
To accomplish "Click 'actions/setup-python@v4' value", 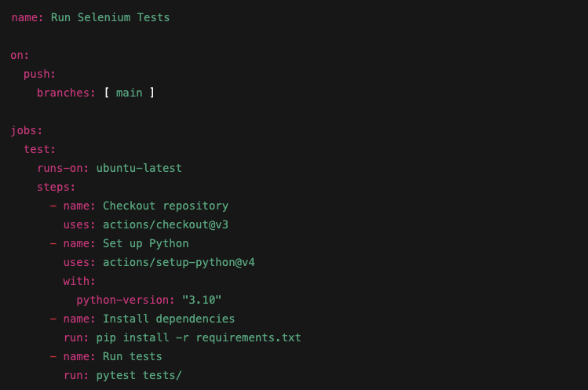I will 179,263.
